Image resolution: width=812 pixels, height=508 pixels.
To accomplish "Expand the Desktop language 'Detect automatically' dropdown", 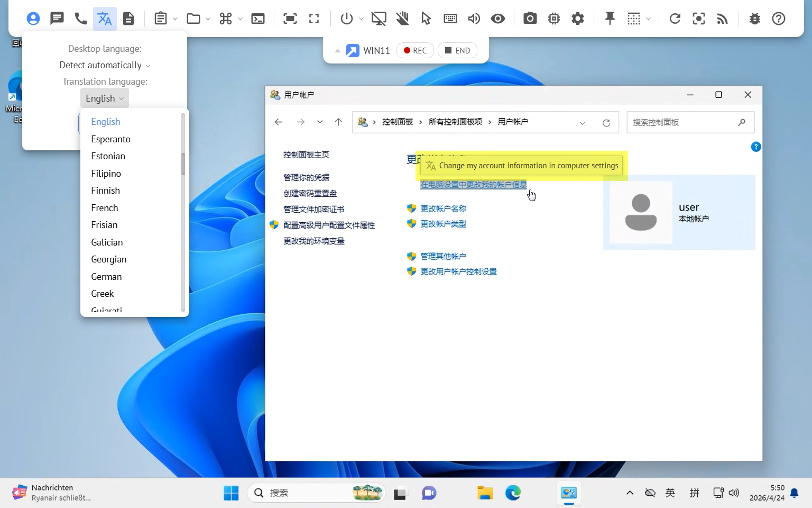I will 105,65.
